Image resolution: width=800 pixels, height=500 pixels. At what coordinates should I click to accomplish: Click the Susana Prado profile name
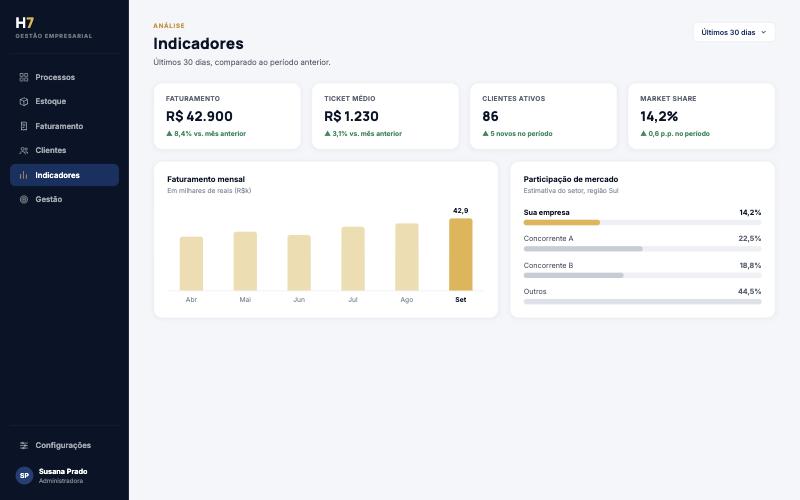tap(63, 471)
